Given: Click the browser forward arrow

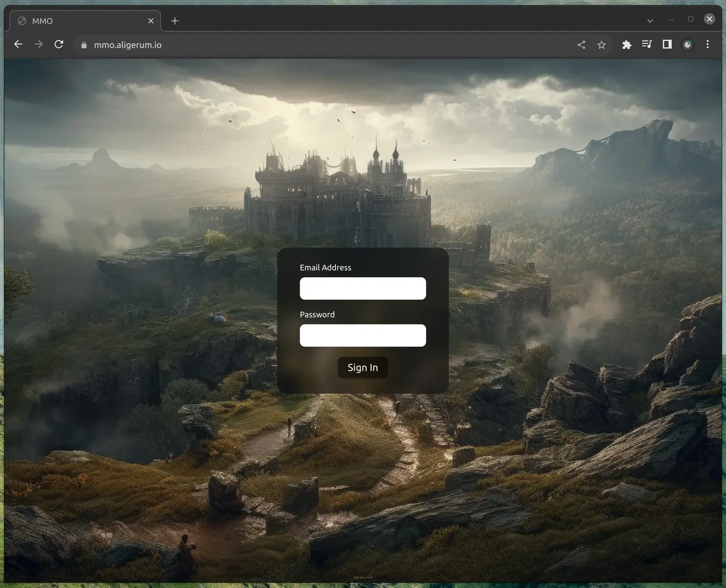Looking at the screenshot, I should (39, 44).
